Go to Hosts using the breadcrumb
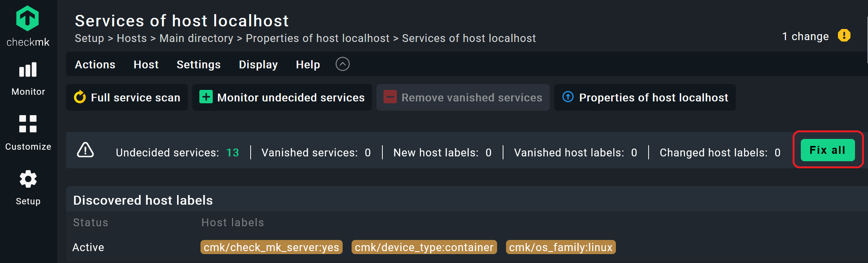868x263 pixels. tap(131, 38)
